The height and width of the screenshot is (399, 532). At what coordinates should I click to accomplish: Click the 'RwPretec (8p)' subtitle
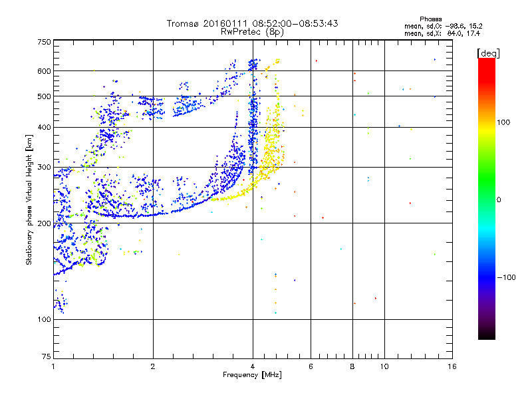(252, 32)
